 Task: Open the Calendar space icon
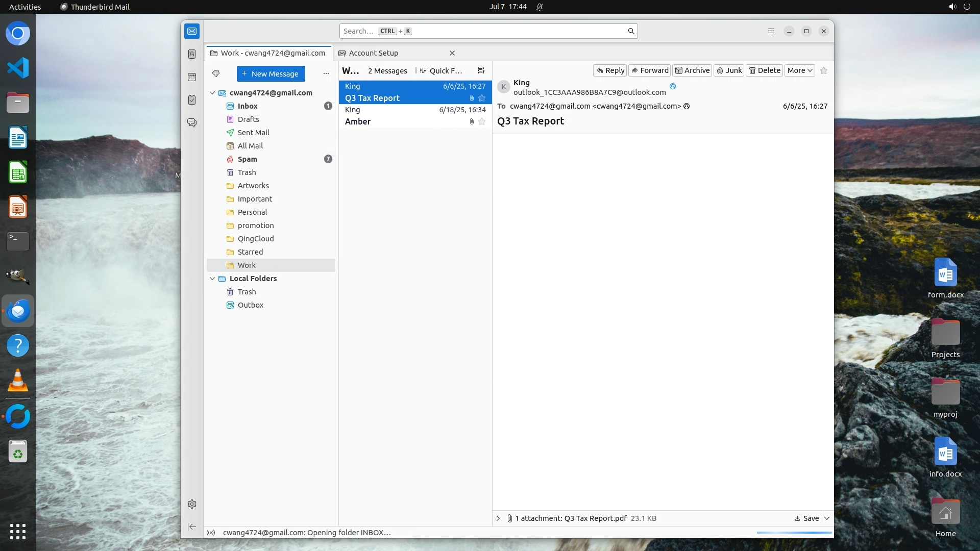pyautogui.click(x=192, y=77)
